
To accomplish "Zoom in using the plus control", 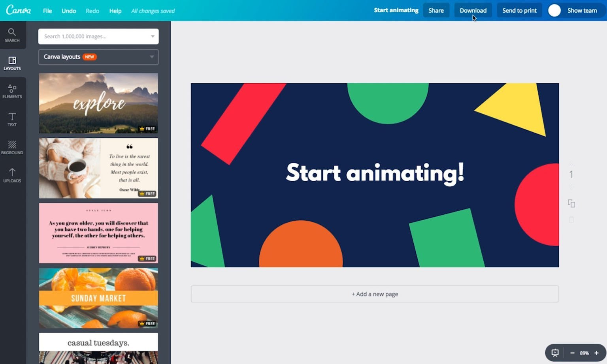I will pyautogui.click(x=596, y=353).
